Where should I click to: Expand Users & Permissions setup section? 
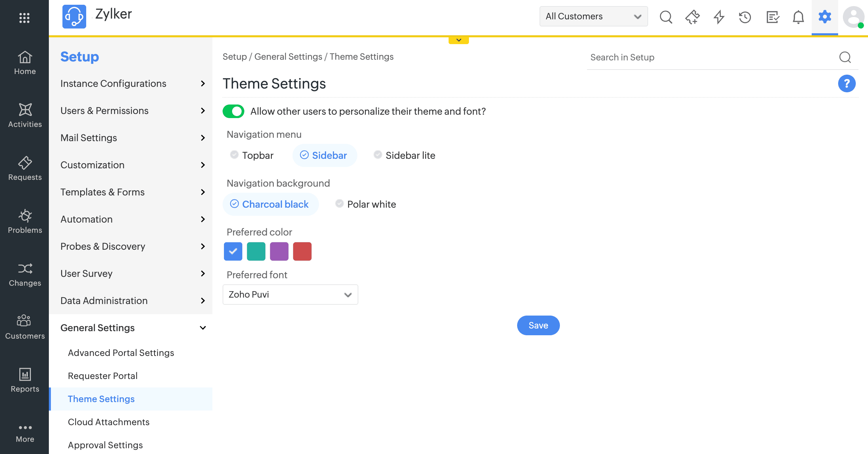[132, 111]
